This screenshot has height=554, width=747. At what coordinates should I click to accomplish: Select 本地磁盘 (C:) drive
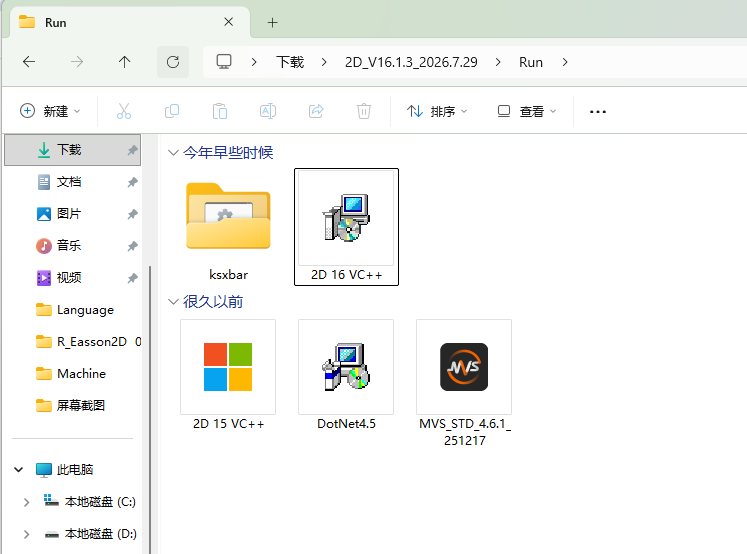point(91,502)
